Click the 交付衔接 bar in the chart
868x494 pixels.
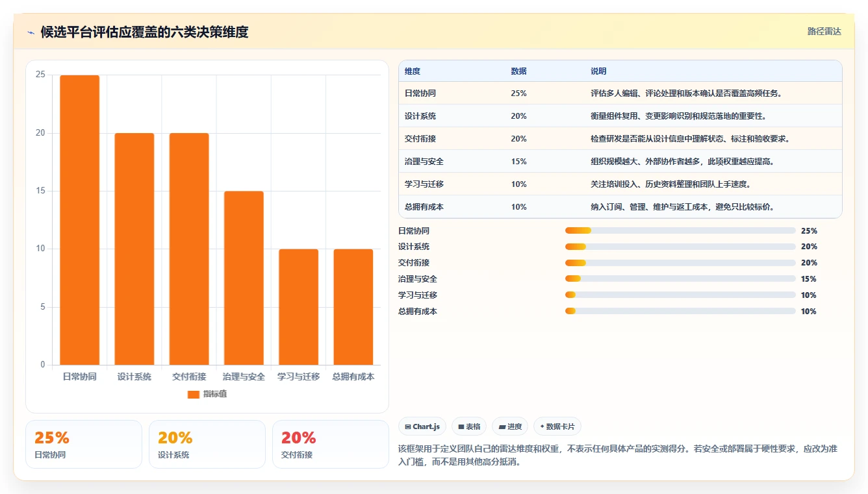click(189, 249)
